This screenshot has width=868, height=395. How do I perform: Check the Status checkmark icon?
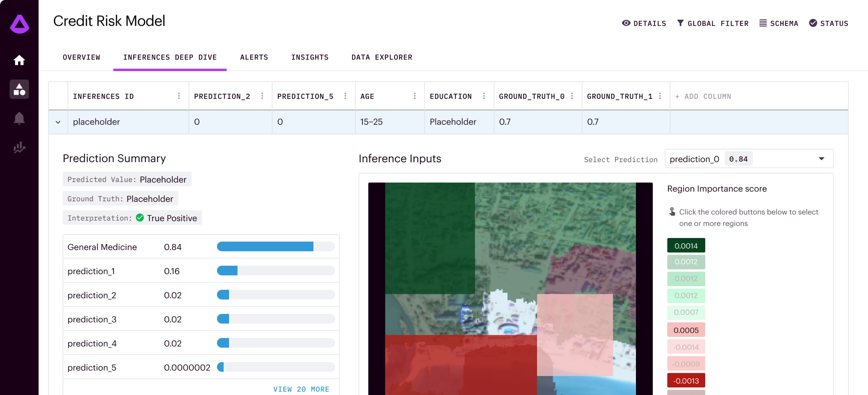828,23
